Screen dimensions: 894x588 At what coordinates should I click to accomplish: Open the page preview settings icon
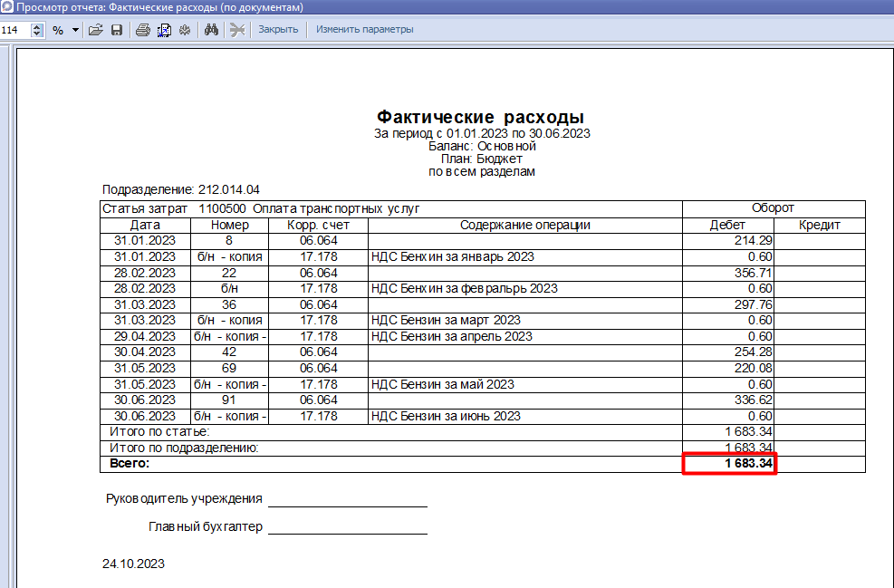(x=164, y=30)
